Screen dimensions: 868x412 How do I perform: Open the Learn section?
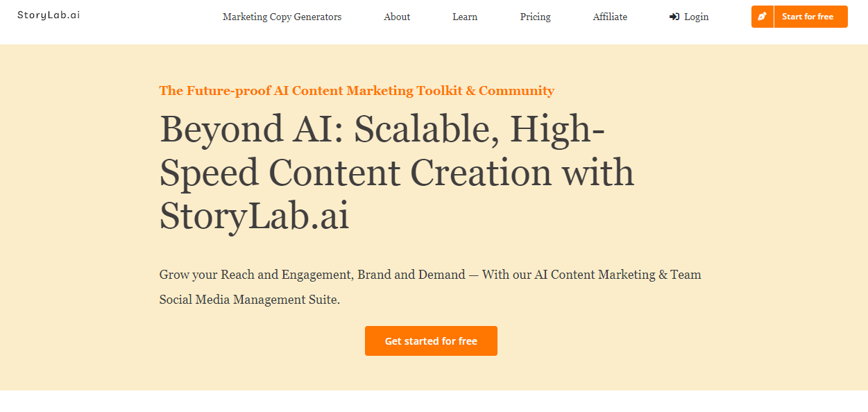(464, 17)
